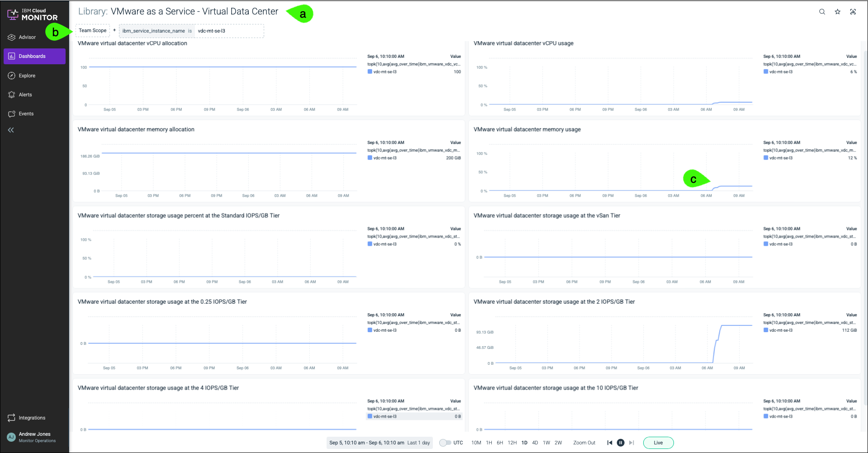Click the Live button
The height and width of the screenshot is (453, 868).
658,443
